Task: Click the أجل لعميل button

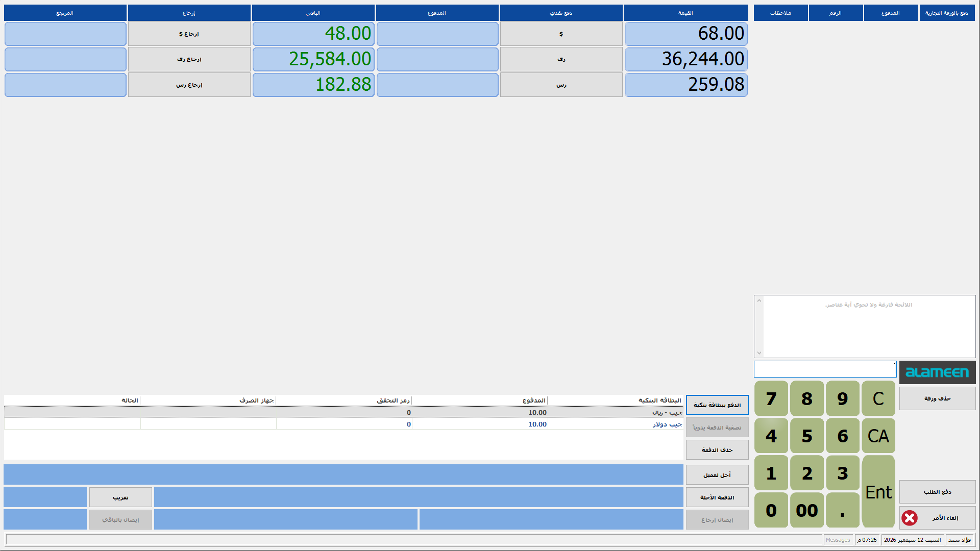Action: [x=717, y=475]
